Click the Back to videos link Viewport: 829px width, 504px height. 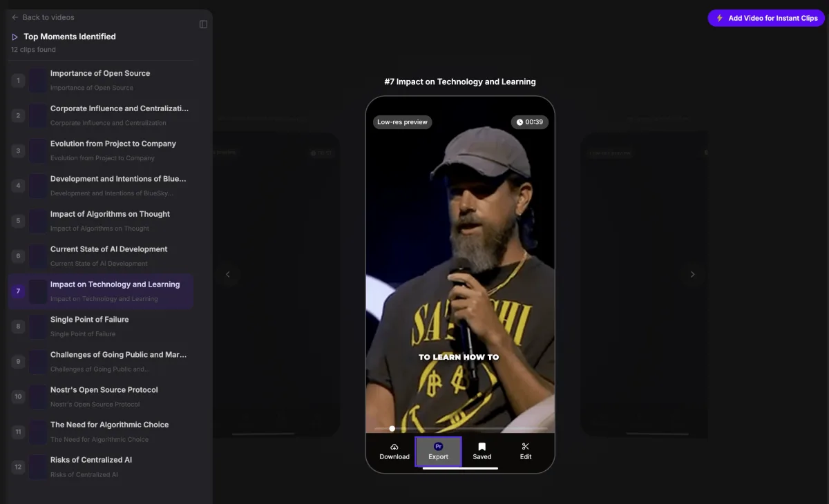pyautogui.click(x=48, y=17)
